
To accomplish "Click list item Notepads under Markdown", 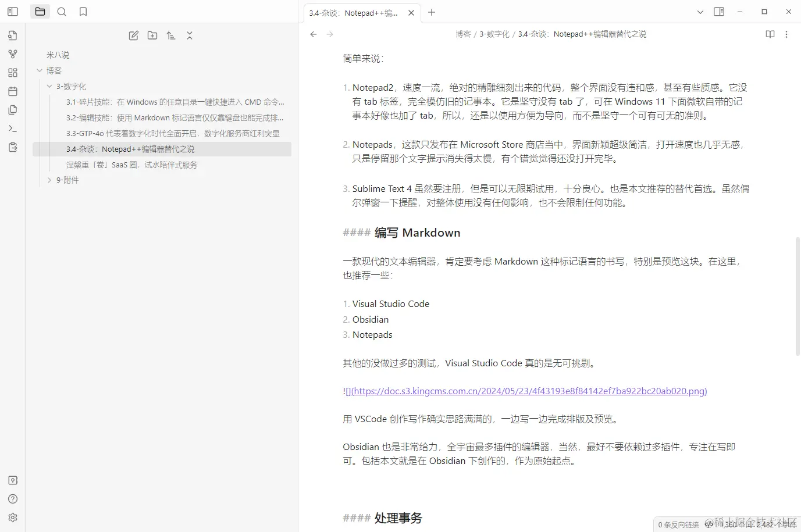I will (x=372, y=335).
